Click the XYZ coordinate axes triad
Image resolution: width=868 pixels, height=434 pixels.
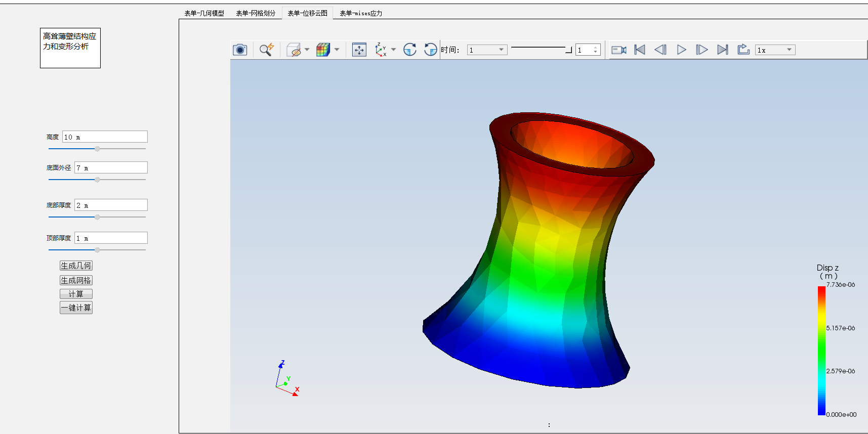tap(287, 378)
